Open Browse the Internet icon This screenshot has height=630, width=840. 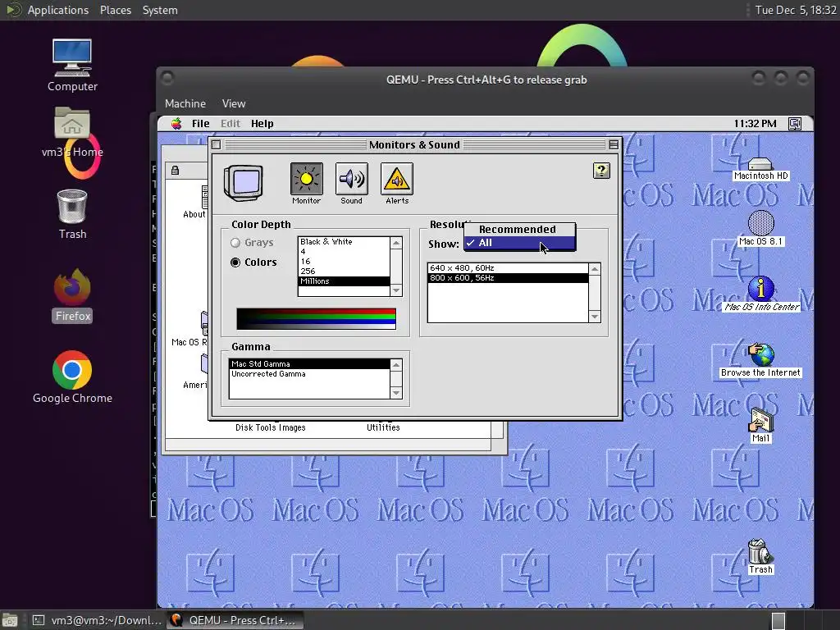click(x=760, y=360)
